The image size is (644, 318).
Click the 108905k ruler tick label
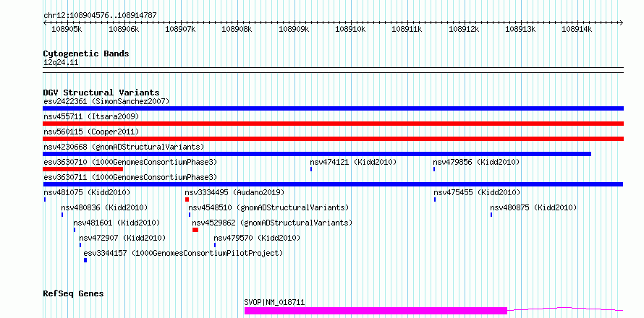67,29
